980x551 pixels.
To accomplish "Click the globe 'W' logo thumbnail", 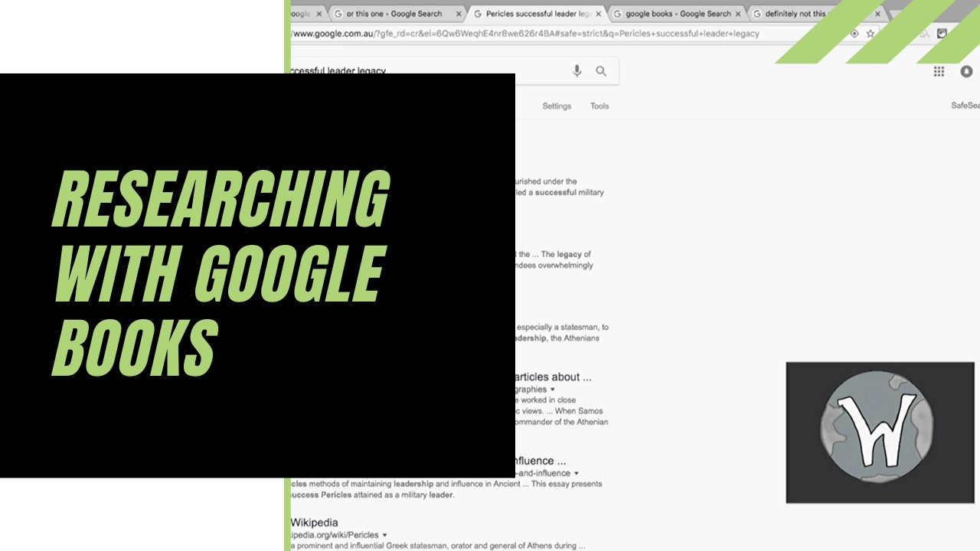I will (880, 432).
